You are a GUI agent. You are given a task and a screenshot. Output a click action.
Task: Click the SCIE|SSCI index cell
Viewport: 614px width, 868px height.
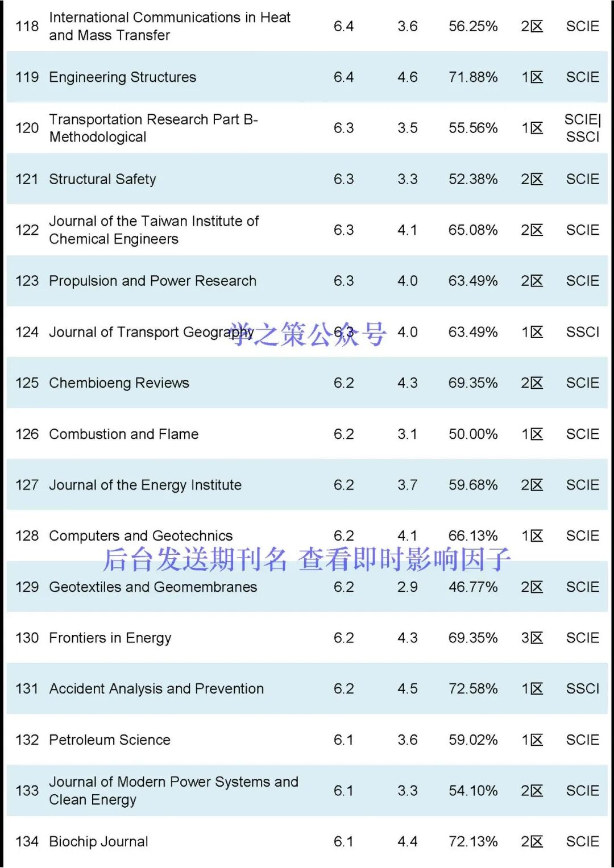(x=582, y=128)
